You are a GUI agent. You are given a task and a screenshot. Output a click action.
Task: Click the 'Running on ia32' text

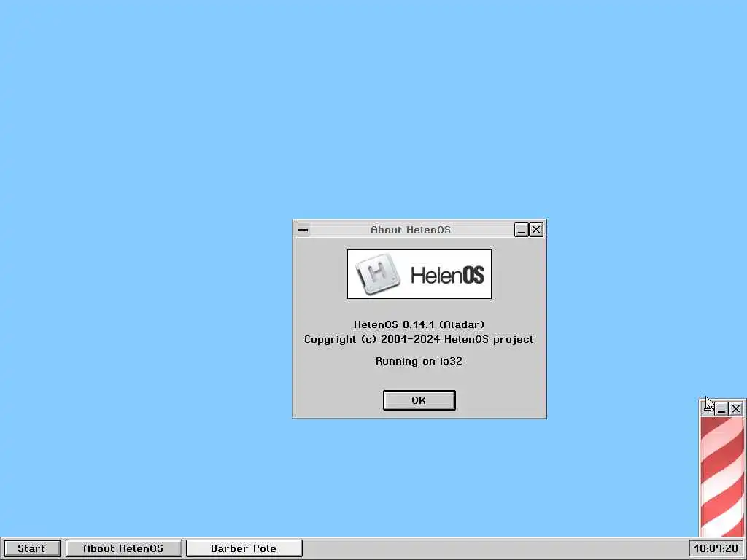[419, 361]
